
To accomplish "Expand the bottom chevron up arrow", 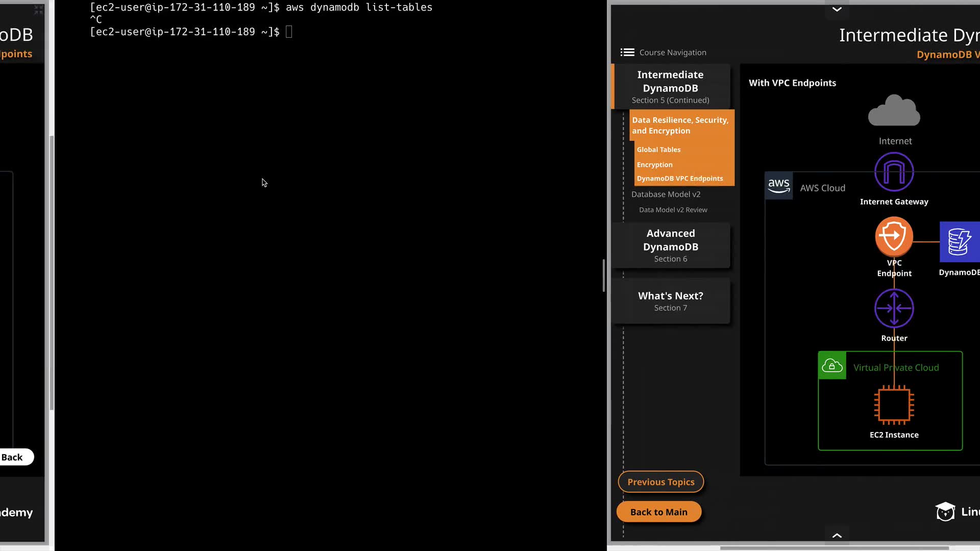I will point(837,535).
